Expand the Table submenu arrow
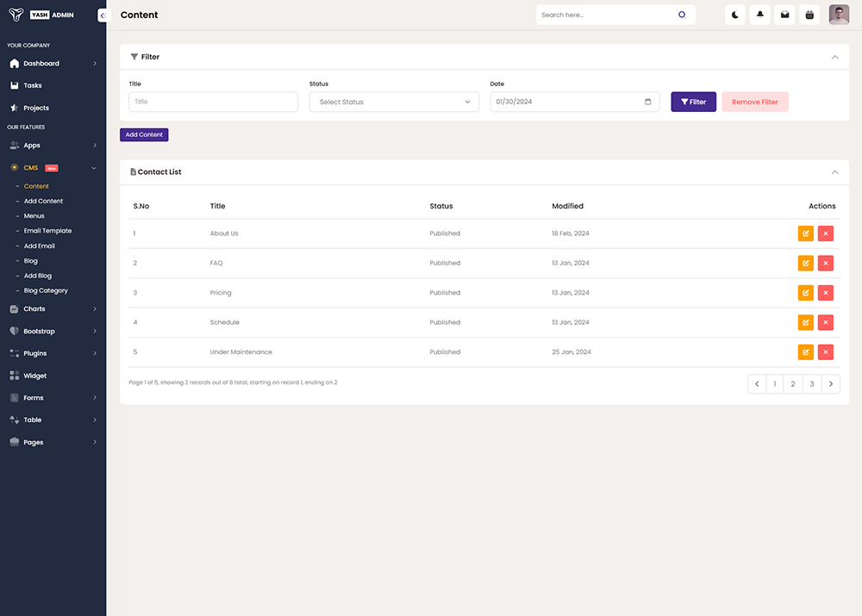862x616 pixels. click(95, 420)
